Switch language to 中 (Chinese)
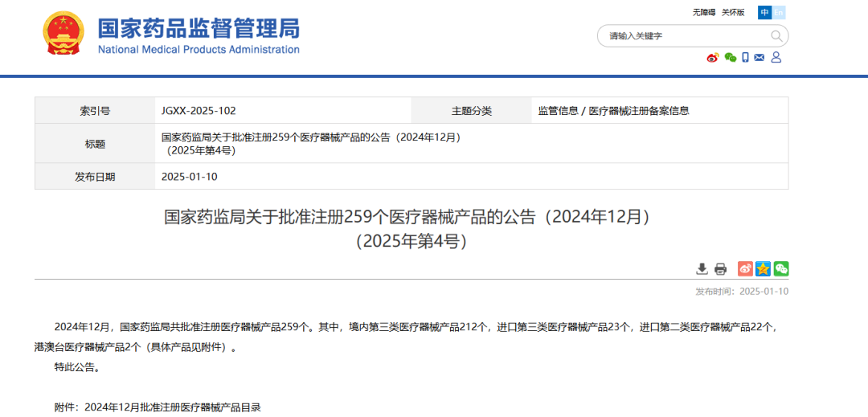The image size is (868, 417). (x=764, y=12)
